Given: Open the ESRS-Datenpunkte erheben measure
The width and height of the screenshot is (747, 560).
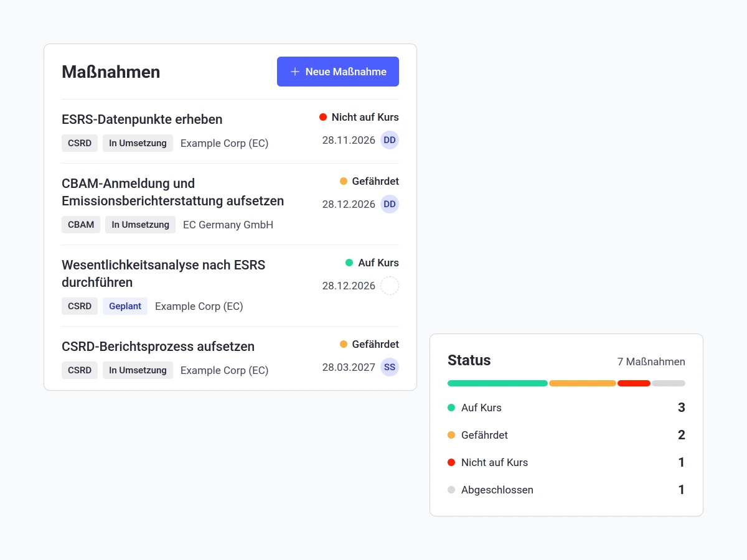Looking at the screenshot, I should point(142,119).
